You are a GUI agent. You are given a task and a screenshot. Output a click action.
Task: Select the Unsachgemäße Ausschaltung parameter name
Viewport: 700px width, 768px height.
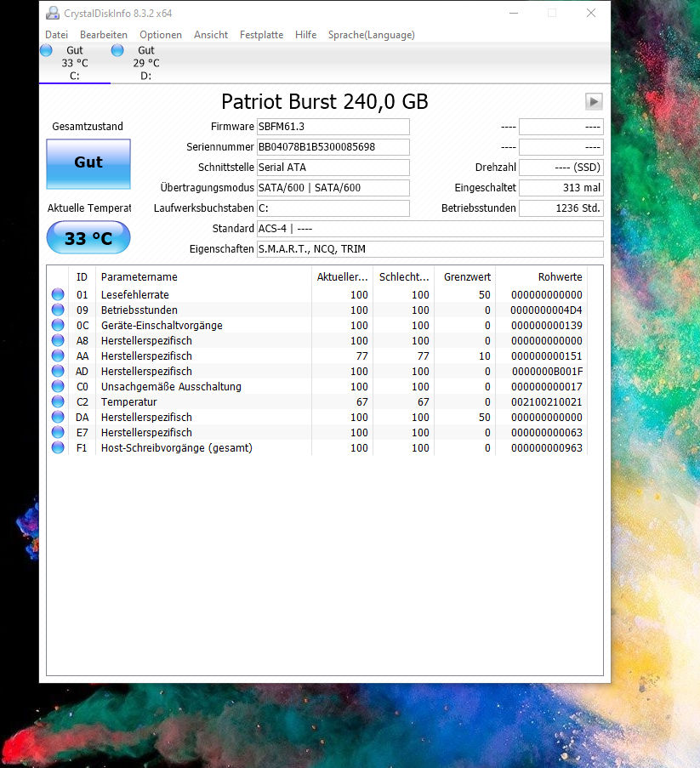click(x=171, y=386)
